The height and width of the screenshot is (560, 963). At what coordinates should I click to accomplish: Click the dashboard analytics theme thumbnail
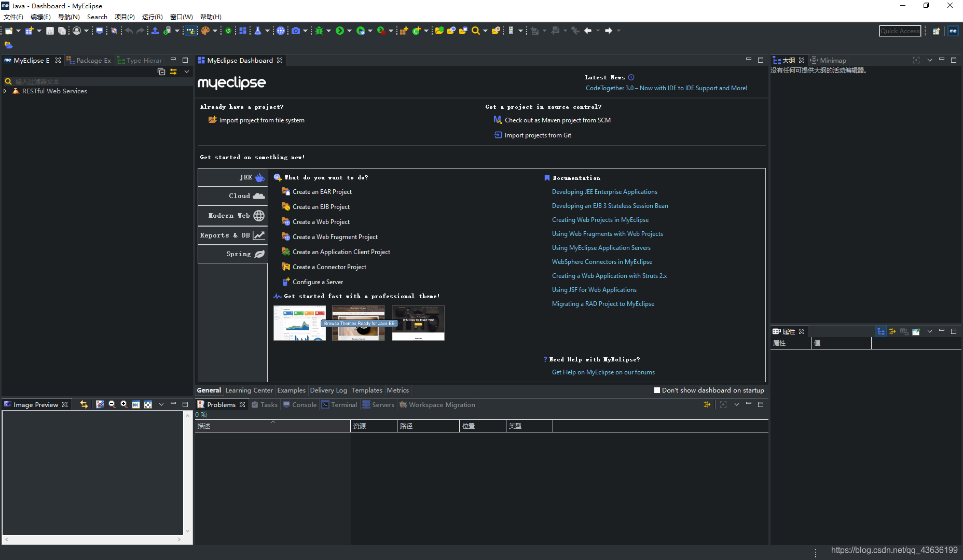coord(299,323)
